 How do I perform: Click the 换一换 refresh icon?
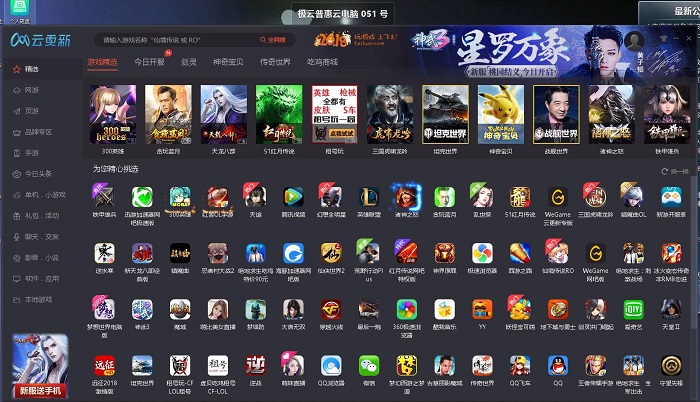(x=665, y=170)
